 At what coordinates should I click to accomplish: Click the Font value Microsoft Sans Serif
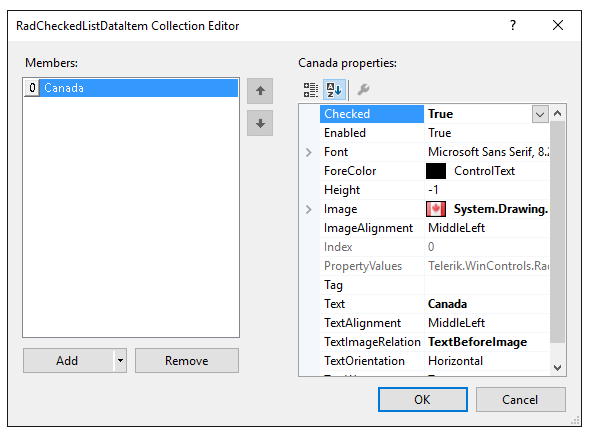[x=488, y=152]
